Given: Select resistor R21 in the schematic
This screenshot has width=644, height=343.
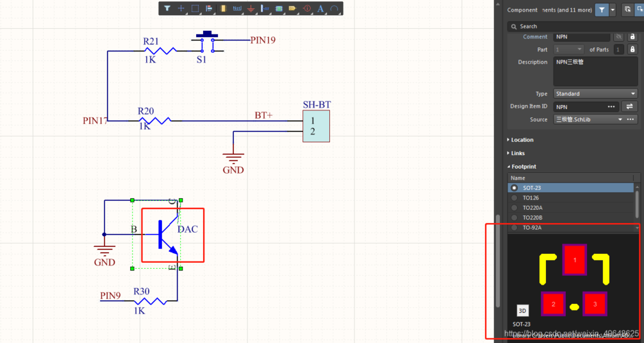Looking at the screenshot, I should point(160,51).
